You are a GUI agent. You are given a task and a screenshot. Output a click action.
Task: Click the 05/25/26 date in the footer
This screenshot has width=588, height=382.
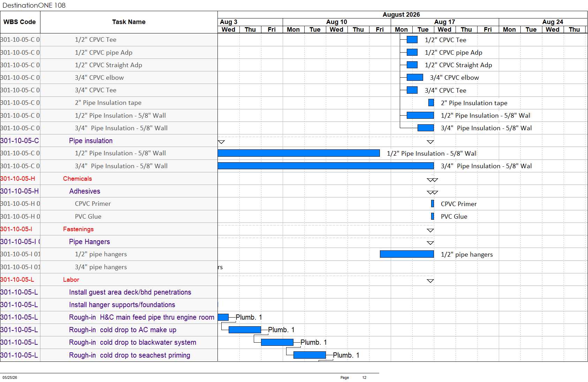(x=10, y=377)
